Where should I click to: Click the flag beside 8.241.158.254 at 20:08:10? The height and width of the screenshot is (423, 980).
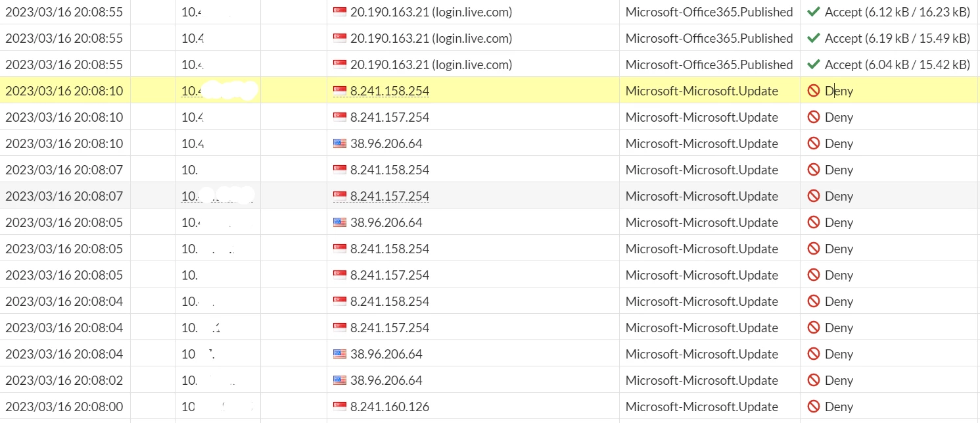tap(340, 91)
